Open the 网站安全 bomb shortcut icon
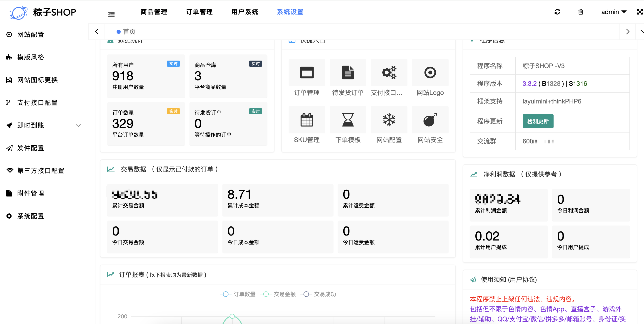644x324 pixels. [x=430, y=120]
